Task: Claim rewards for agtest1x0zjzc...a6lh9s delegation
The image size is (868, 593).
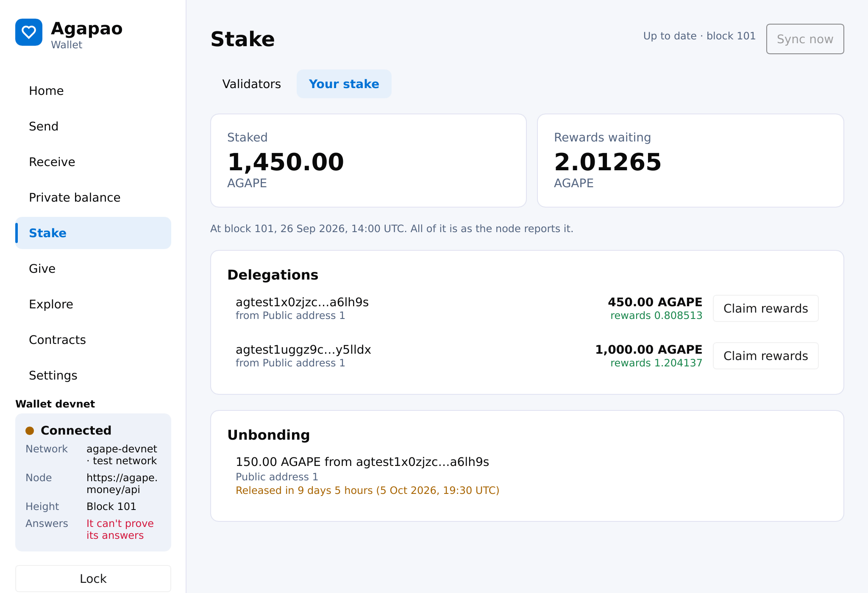Action: [765, 308]
